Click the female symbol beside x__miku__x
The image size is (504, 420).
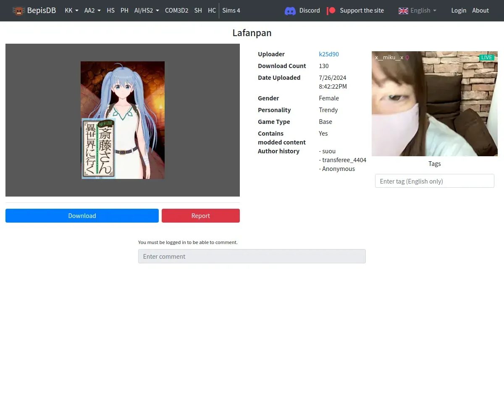[x=407, y=58]
